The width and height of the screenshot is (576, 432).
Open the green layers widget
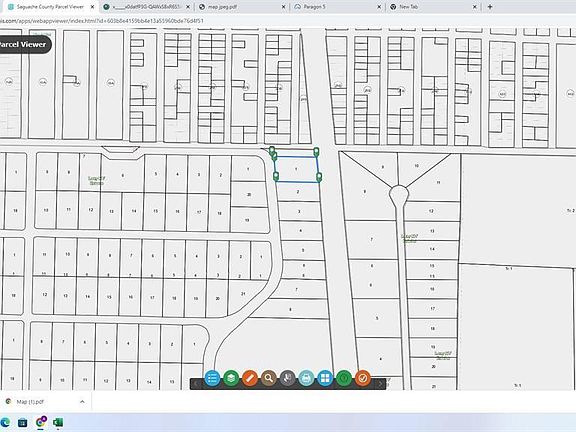point(231,378)
